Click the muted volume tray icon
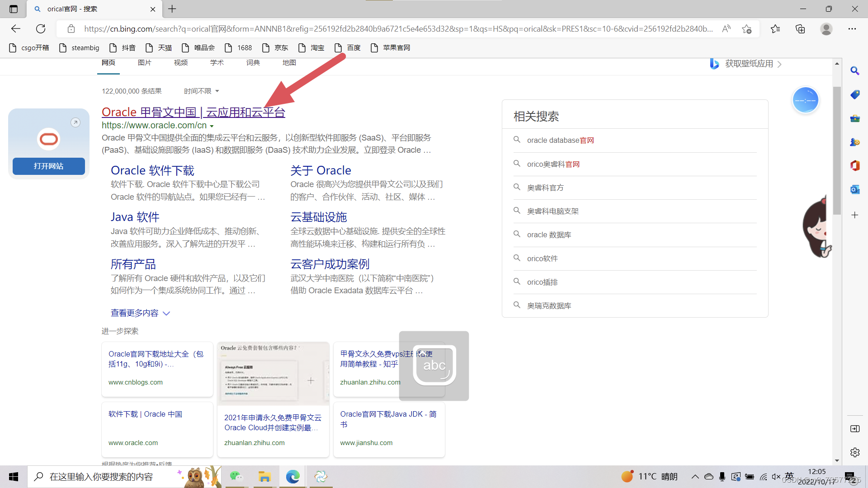 [x=776, y=477]
